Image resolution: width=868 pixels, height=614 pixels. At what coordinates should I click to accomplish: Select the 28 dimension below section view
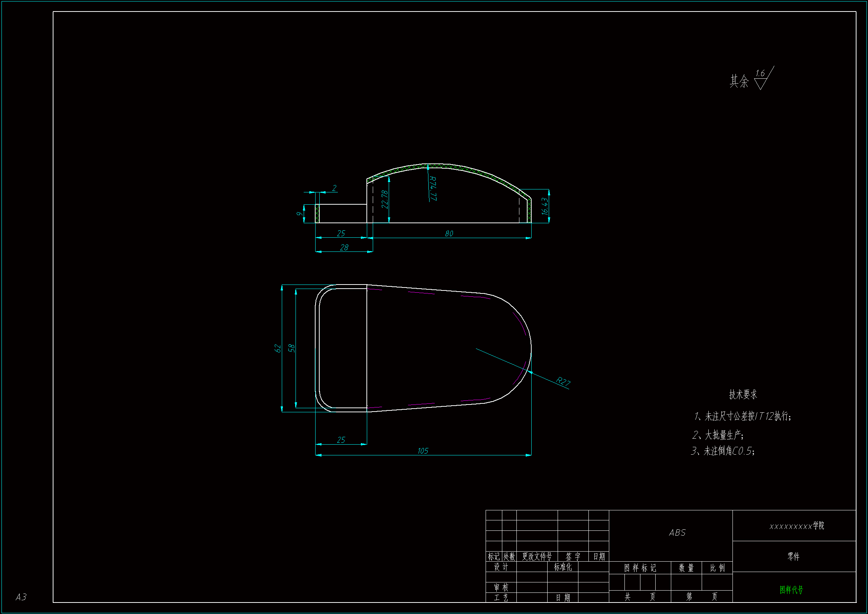pos(344,248)
